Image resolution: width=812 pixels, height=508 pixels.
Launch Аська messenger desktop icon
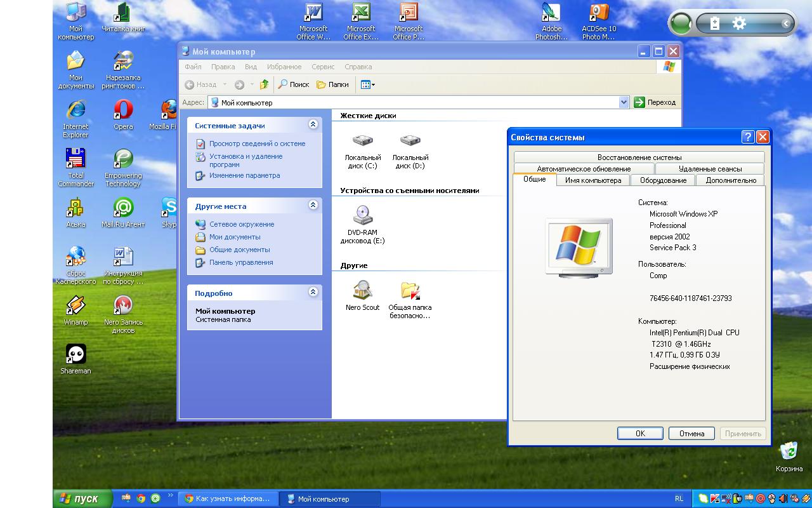click(75, 213)
